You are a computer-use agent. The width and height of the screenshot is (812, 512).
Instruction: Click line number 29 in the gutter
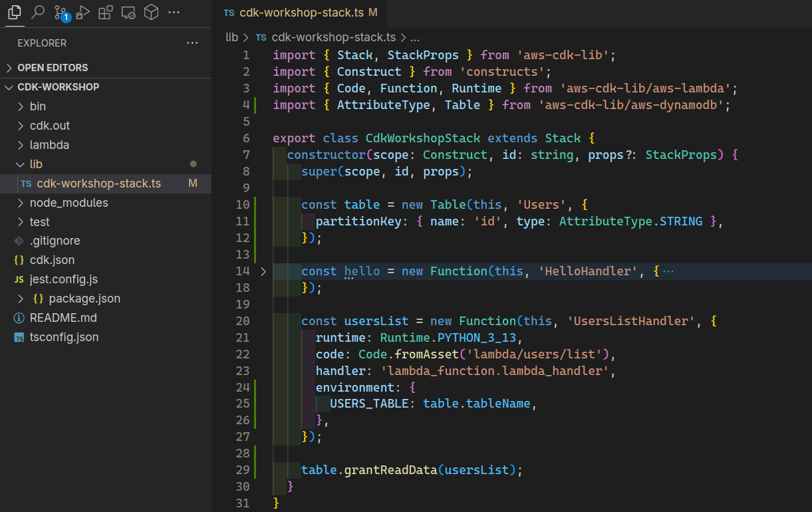(243, 471)
